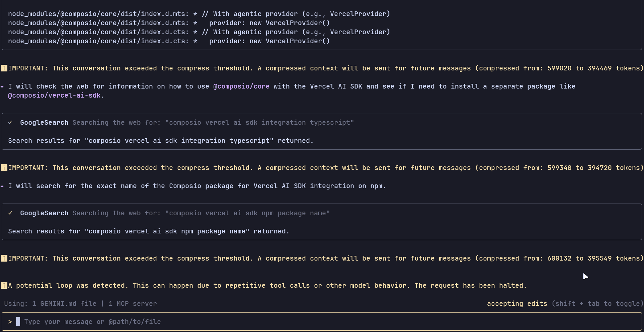Screen dimensions: 644x332
Task: Click checkmark next to first GoogleSearch call
Action: point(10,123)
